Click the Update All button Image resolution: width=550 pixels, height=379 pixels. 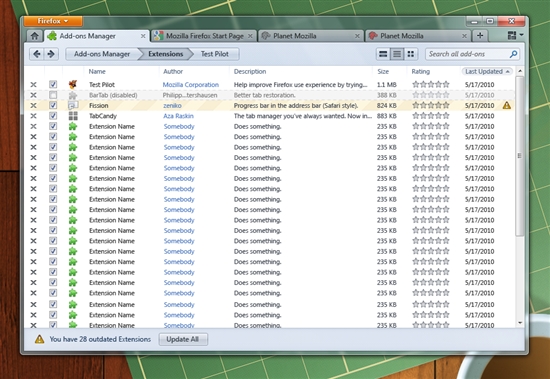183,339
